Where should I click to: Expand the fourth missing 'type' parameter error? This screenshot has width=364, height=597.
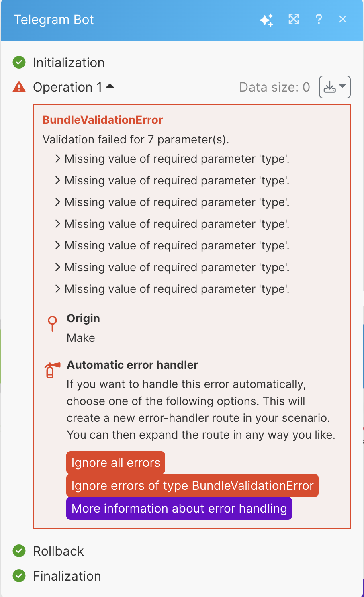58,224
